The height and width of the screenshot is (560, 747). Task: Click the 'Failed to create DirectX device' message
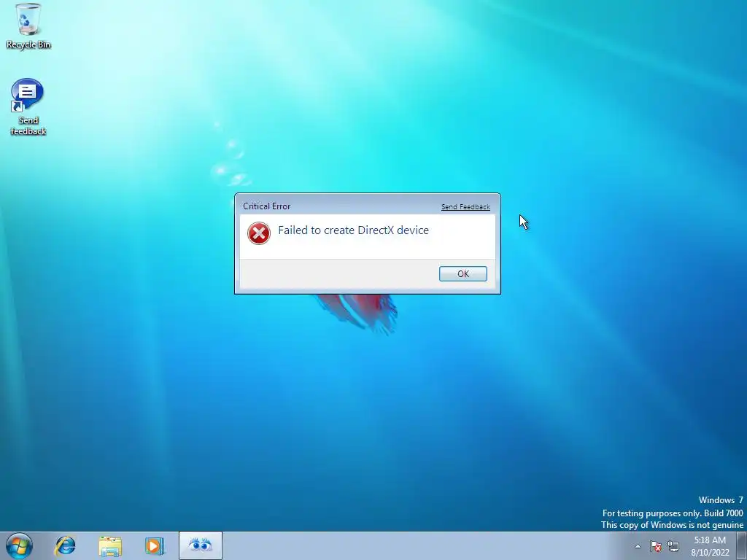(353, 230)
